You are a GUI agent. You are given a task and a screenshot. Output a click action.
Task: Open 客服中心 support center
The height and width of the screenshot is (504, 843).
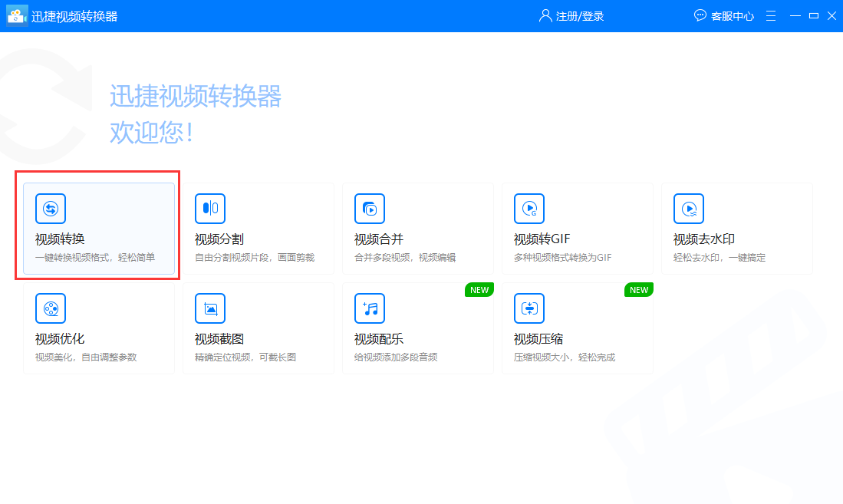(x=733, y=16)
